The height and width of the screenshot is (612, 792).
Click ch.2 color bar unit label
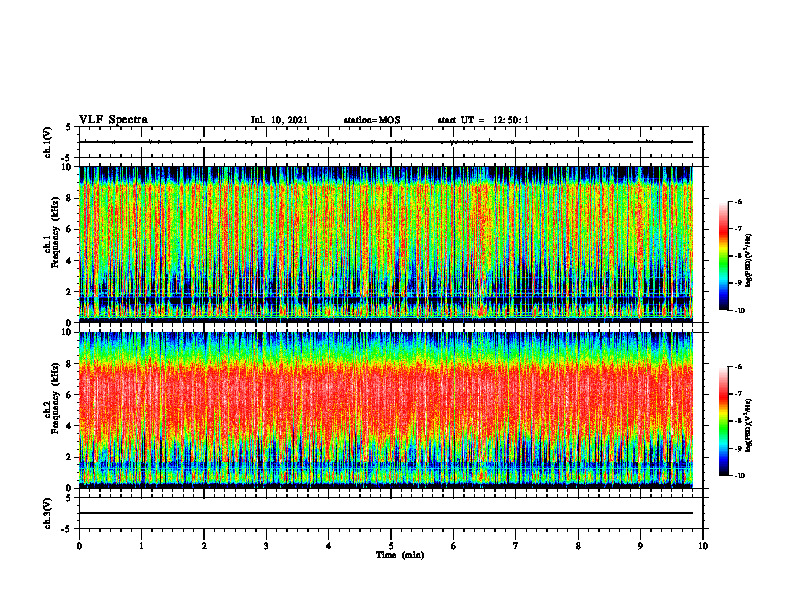click(x=749, y=425)
